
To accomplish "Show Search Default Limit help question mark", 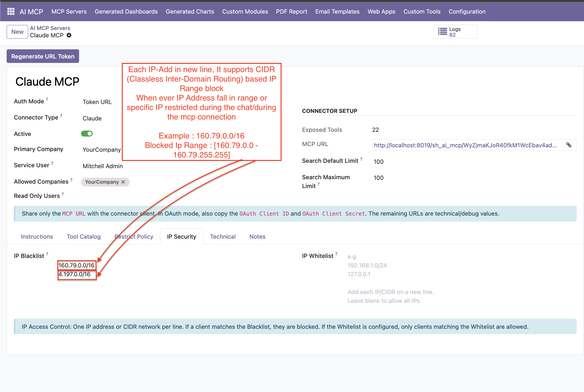I will tap(361, 159).
